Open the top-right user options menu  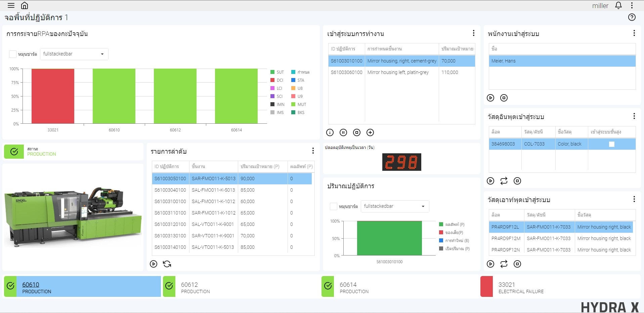point(632,5)
